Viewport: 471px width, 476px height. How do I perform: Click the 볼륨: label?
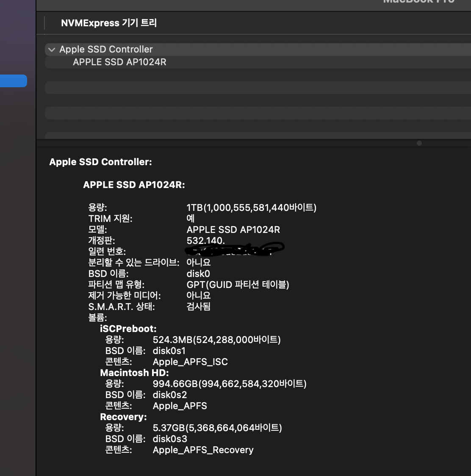pyautogui.click(x=97, y=318)
